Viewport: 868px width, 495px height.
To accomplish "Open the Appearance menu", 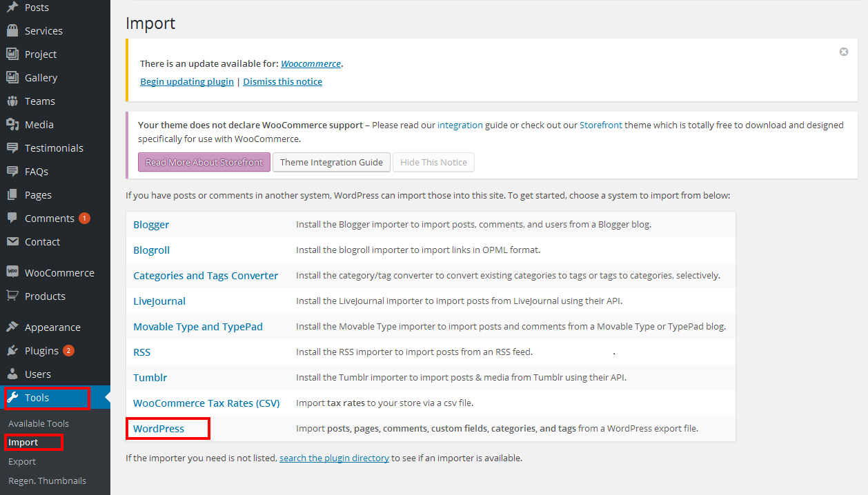I will click(52, 327).
